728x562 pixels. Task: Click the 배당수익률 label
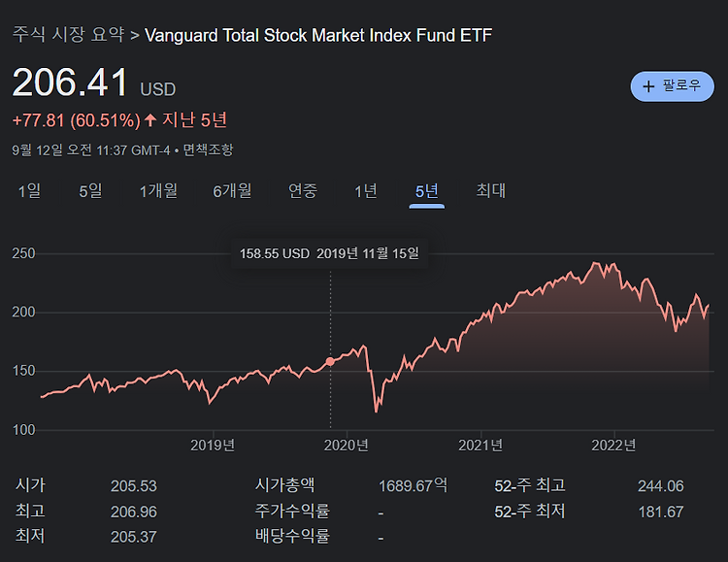(x=292, y=536)
